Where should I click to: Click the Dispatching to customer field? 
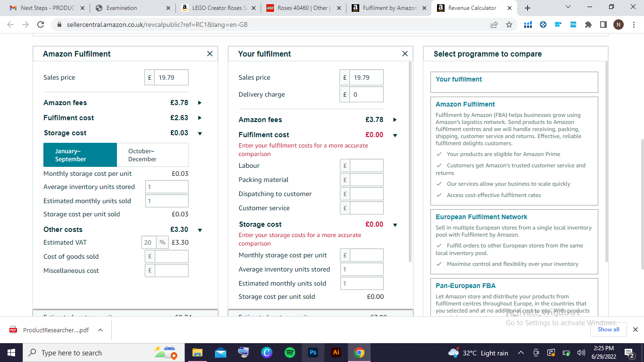point(366,194)
